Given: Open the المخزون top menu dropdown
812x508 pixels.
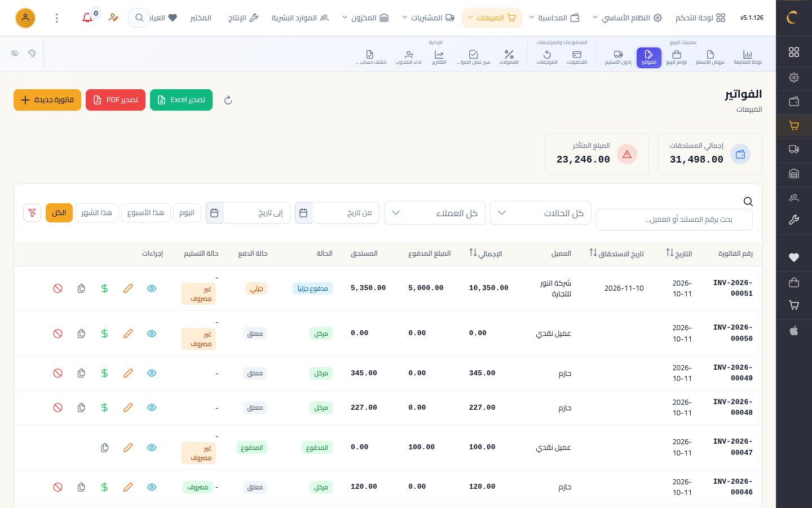Looking at the screenshot, I should 365,18.
